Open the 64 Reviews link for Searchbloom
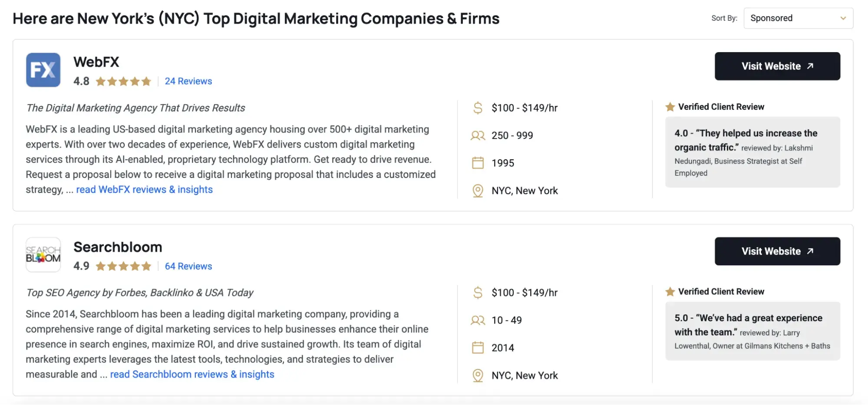 pos(188,266)
